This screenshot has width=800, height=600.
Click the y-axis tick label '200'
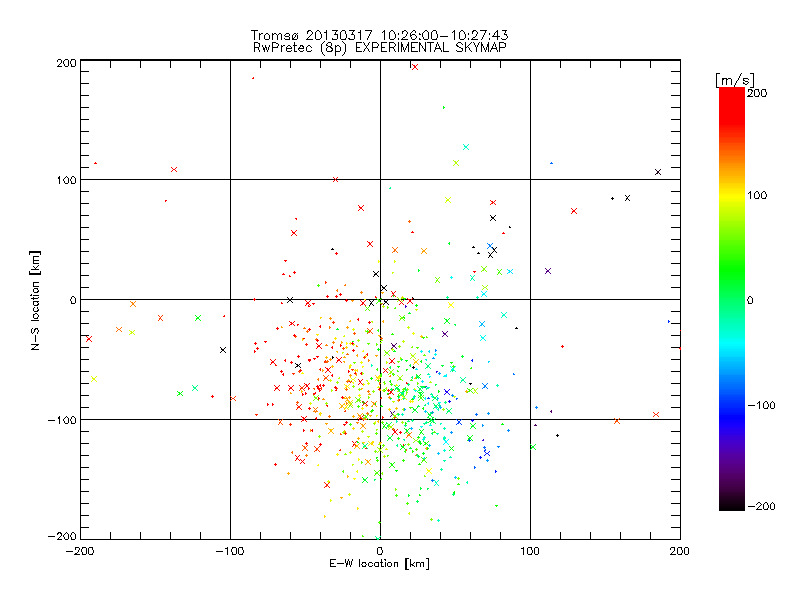[x=66, y=63]
